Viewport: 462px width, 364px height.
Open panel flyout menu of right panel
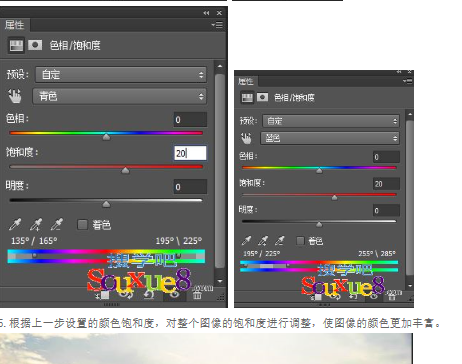pyautogui.click(x=407, y=81)
